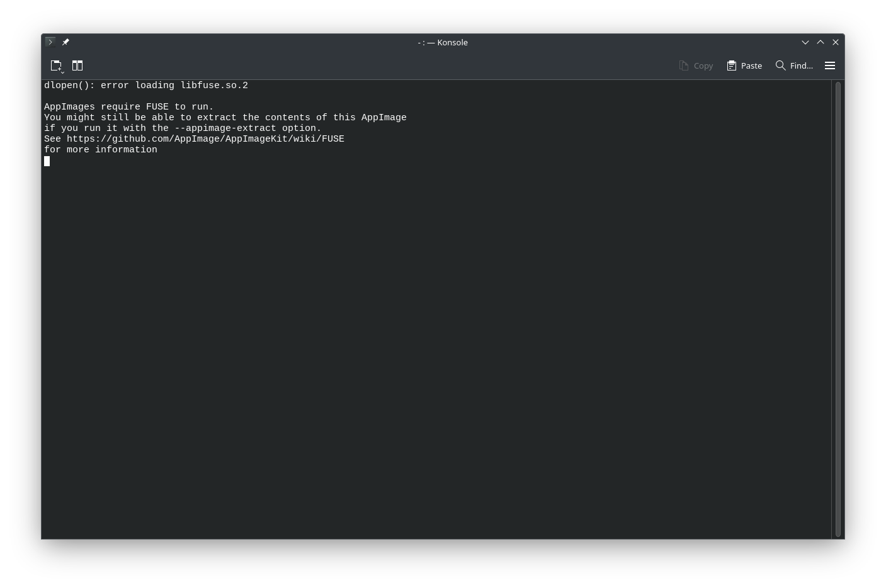This screenshot has width=886, height=588.
Task: Toggle the pin (keep above) icon
Action: 65,42
